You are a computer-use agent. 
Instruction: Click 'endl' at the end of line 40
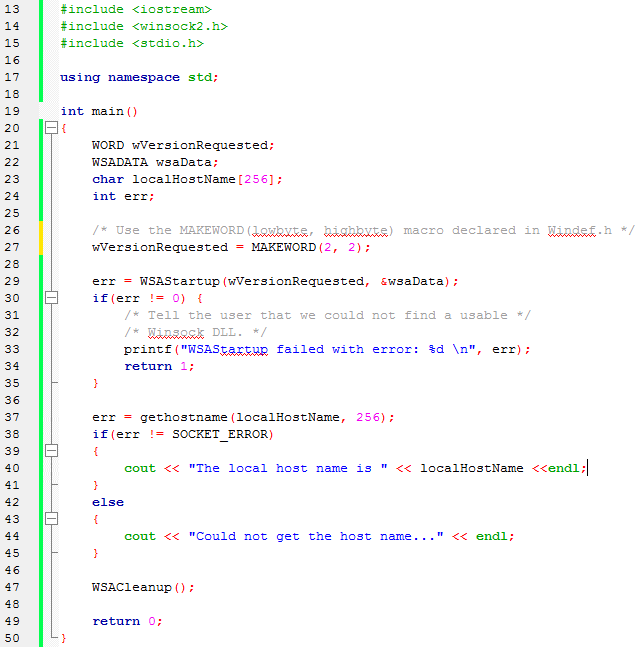tap(564, 468)
